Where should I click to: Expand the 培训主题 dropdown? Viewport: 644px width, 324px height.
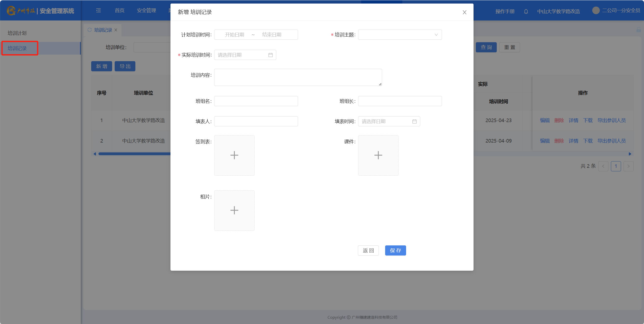tap(400, 35)
